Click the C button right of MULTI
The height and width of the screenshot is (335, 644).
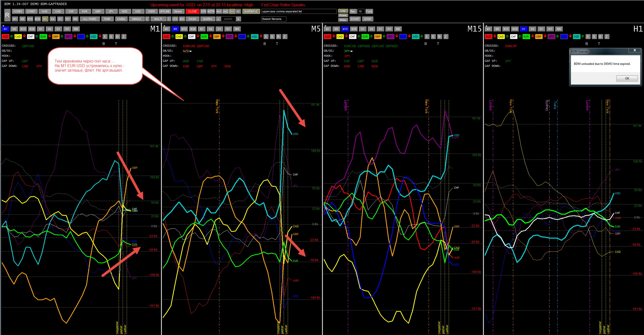pos(169,19)
